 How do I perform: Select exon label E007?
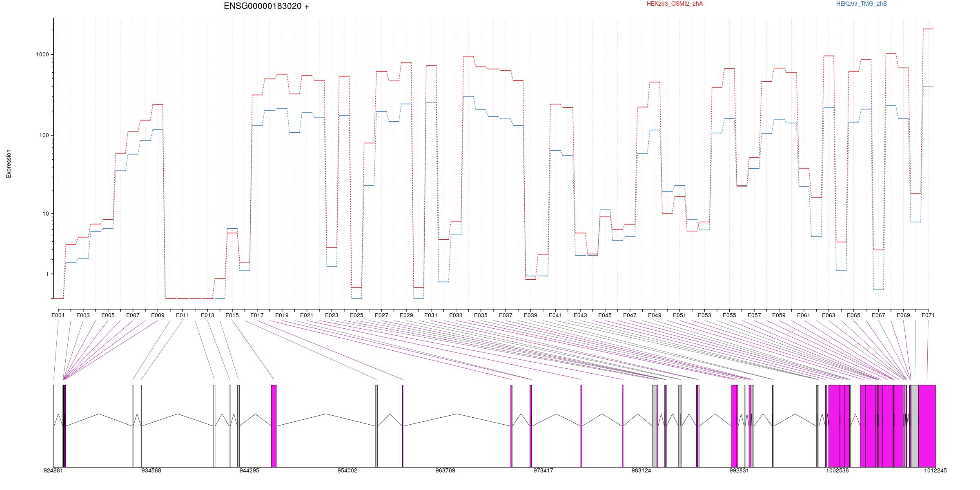tap(133, 315)
